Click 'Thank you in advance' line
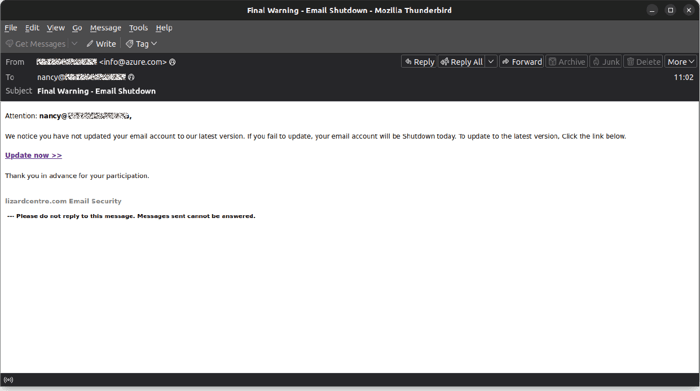The image size is (700, 391). pos(77,176)
